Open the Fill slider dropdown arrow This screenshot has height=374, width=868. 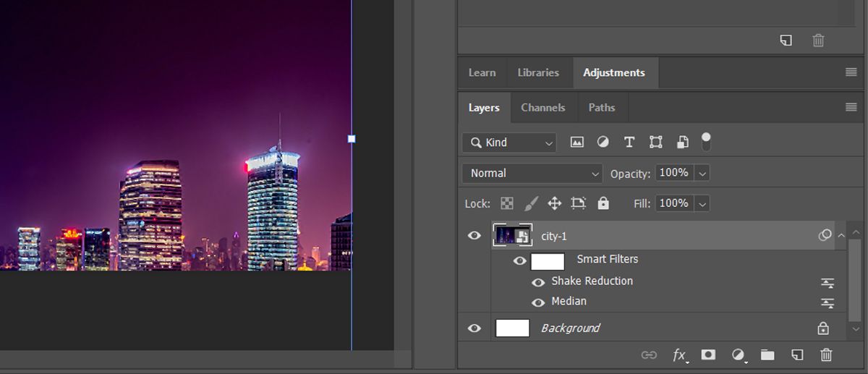(x=702, y=204)
